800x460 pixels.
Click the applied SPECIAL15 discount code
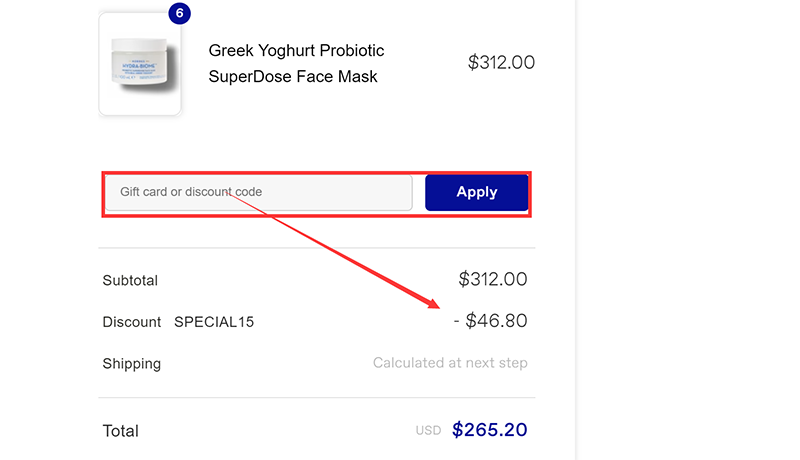pyautogui.click(x=214, y=322)
